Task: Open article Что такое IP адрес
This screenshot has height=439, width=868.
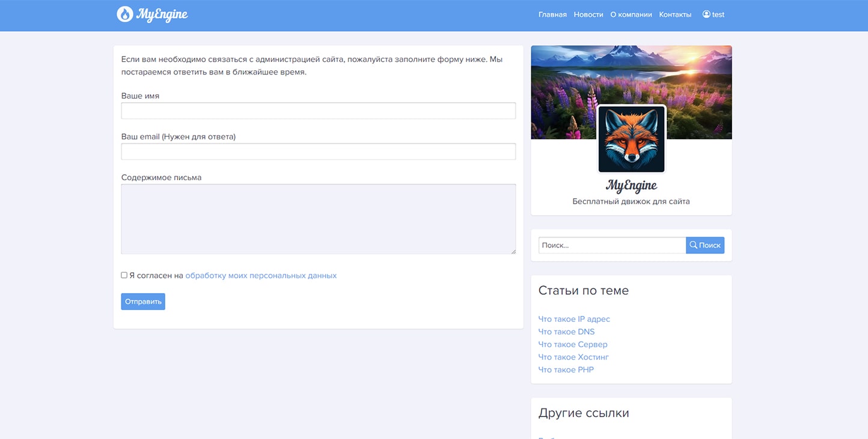Action: tap(574, 319)
